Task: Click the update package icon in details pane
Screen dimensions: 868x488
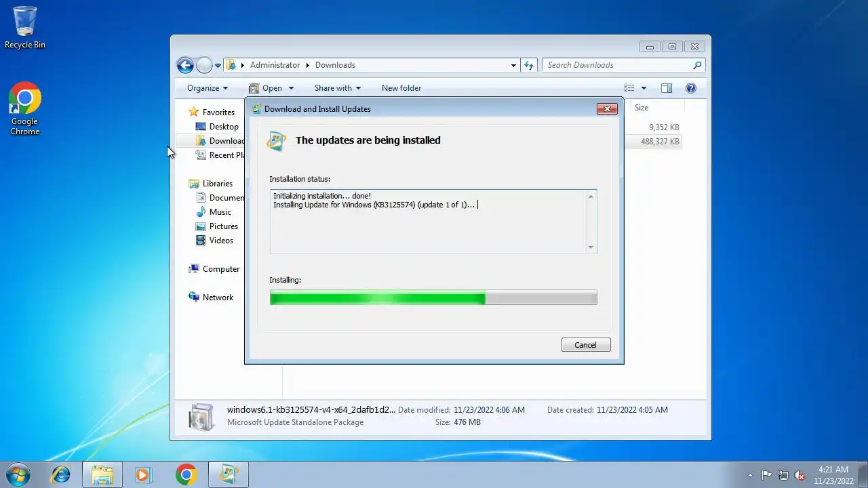Action: coord(201,416)
